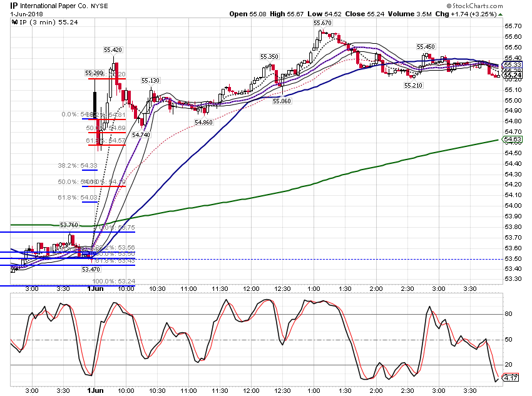
Task: Click the 53.470 low price label
Action: click(x=91, y=270)
